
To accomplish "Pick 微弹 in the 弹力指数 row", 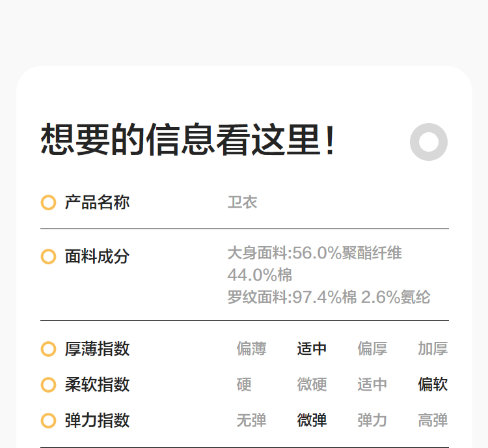I will click(x=312, y=421).
